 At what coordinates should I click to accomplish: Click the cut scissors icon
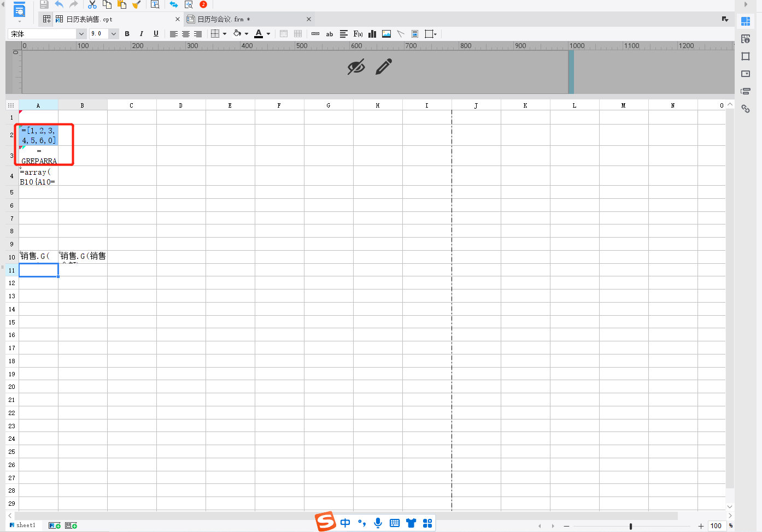coord(92,4)
